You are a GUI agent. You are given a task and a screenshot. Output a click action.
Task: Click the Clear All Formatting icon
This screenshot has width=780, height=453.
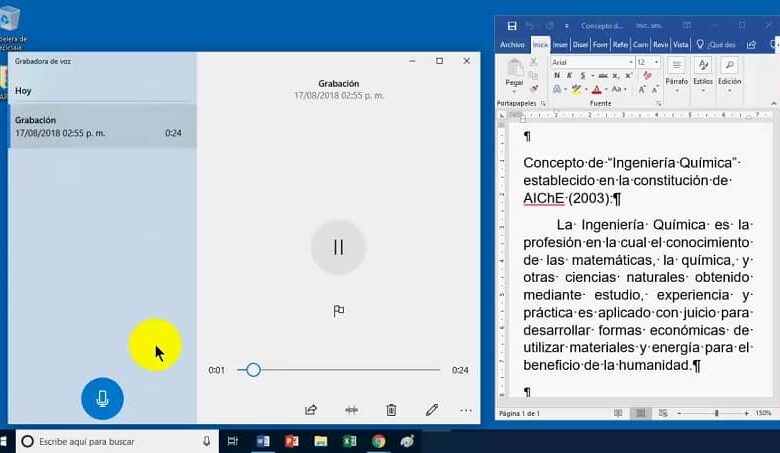coord(647,76)
